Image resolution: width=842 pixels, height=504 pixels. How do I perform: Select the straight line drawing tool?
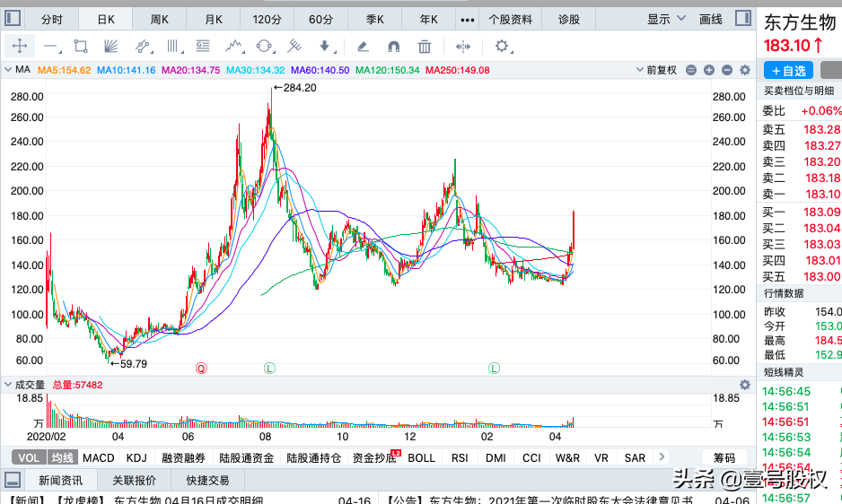(x=51, y=47)
